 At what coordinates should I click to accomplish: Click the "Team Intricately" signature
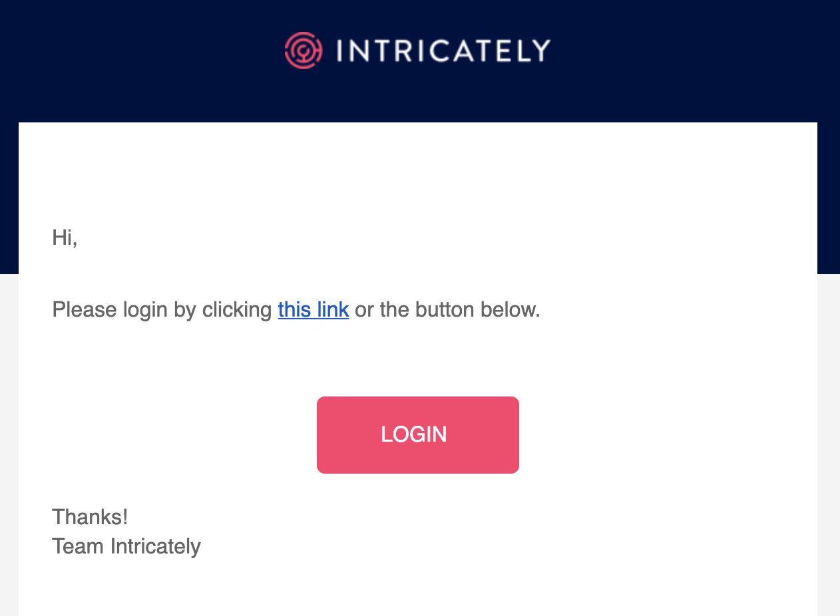126,546
